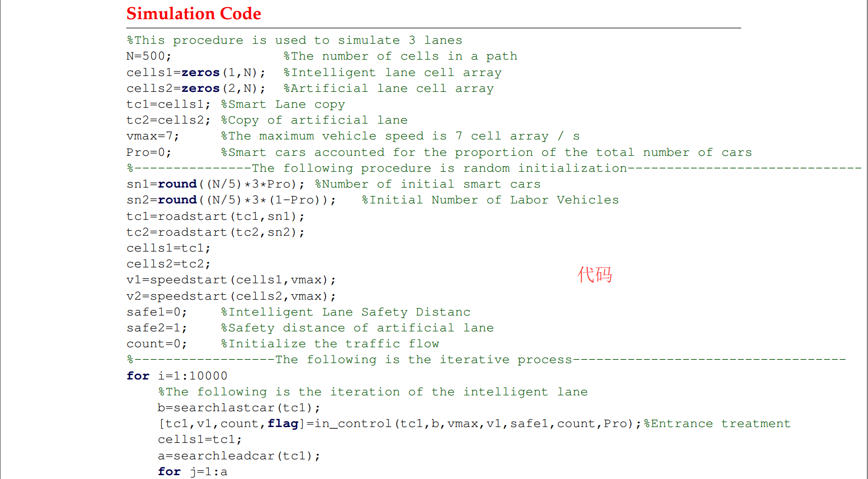Click the comment '%Copy of artificial lane'
This screenshot has width=868, height=479.
(x=314, y=120)
